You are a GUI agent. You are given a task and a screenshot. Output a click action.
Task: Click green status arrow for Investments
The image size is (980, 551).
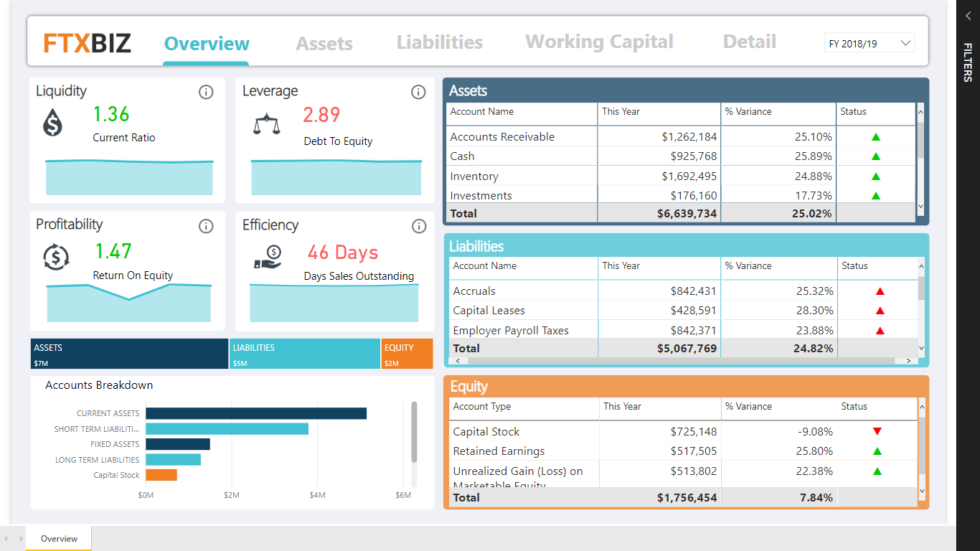click(876, 196)
